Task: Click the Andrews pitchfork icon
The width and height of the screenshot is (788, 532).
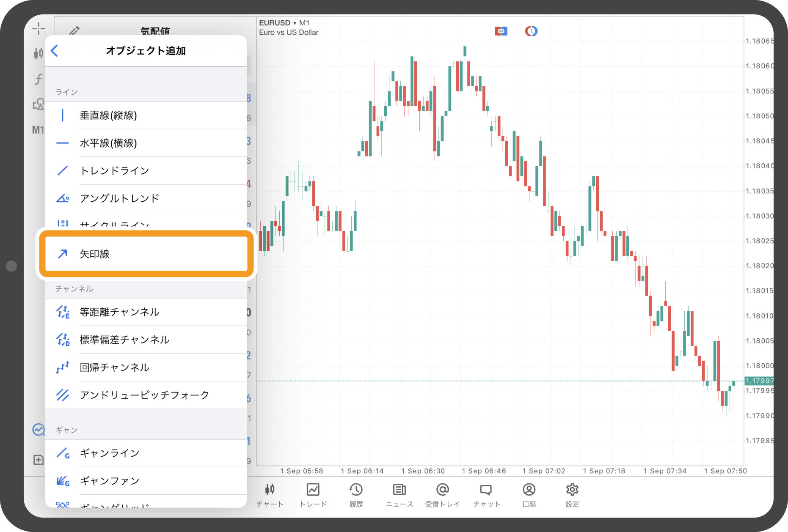Action: click(63, 395)
